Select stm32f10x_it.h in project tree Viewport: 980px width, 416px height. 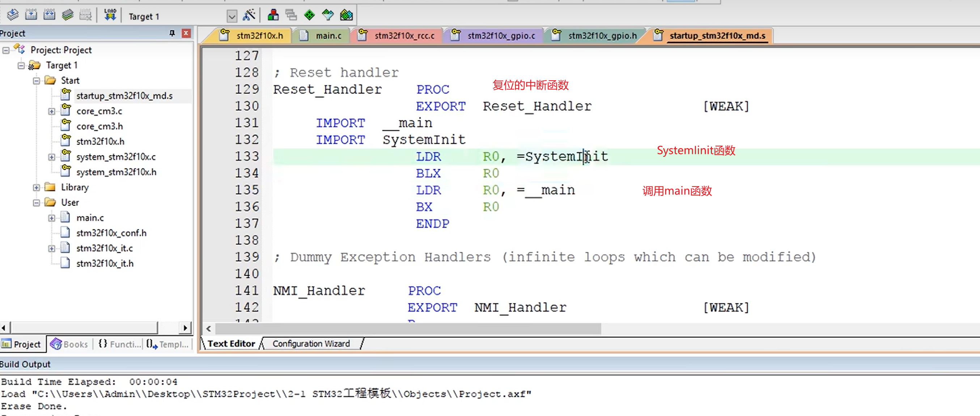(x=105, y=263)
